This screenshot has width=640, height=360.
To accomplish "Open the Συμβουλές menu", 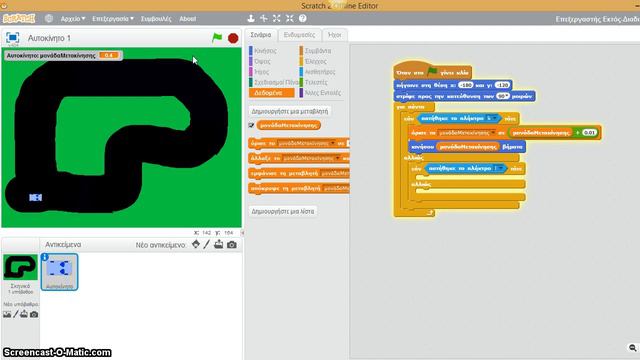I will click(x=156, y=19).
